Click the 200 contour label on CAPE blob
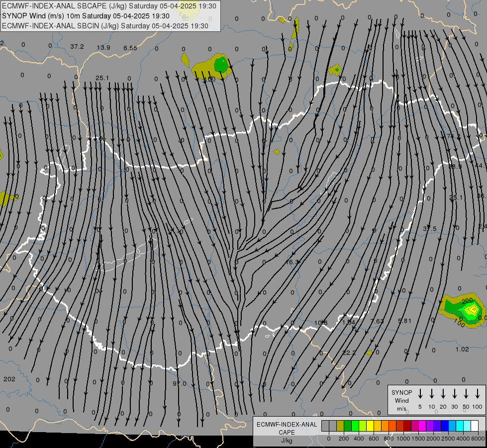The height and width of the screenshot is (448, 487). pos(467,301)
